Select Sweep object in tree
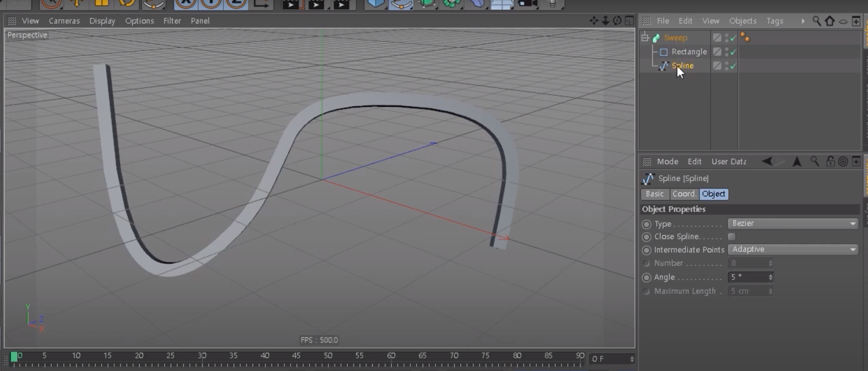This screenshot has width=868, height=371. pos(675,38)
